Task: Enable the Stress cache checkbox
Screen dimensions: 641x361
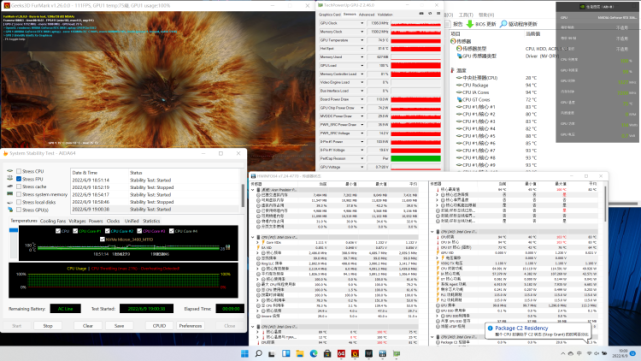Action: 19,186
